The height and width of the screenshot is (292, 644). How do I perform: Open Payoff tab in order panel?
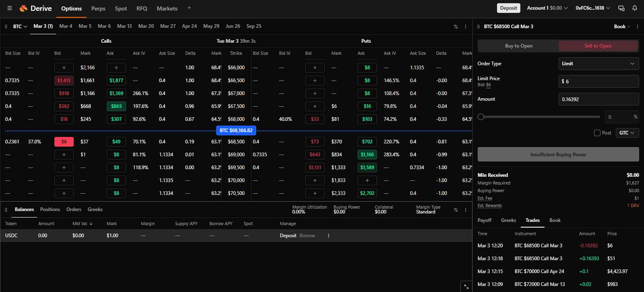coord(485,220)
